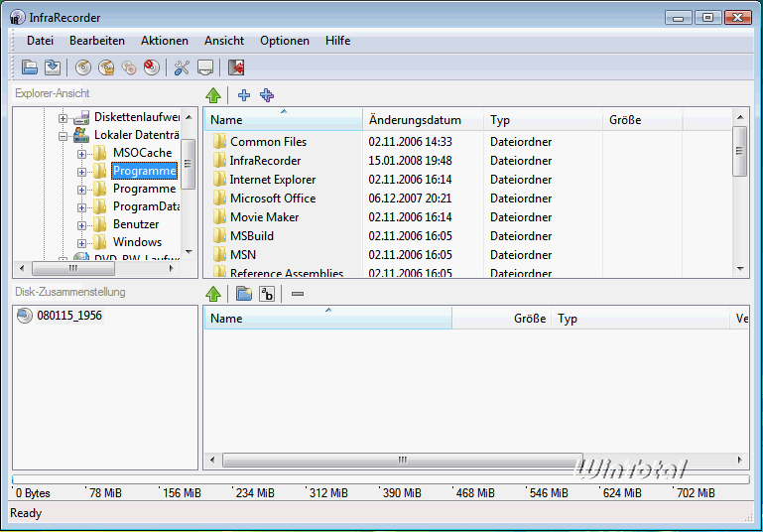763x532 pixels.
Task: Click the purple double-plus Add all icon
Action: 267,95
